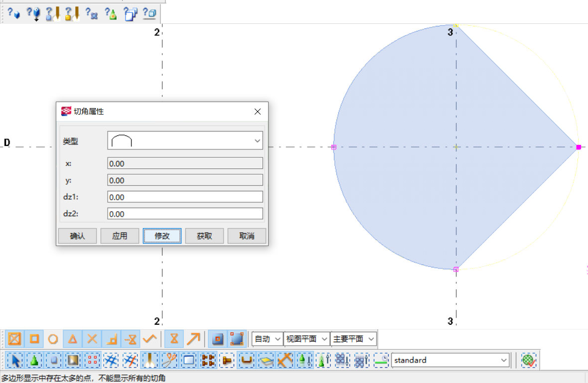Click the dz2 input field
This screenshot has width=588, height=383.
pyautogui.click(x=185, y=214)
